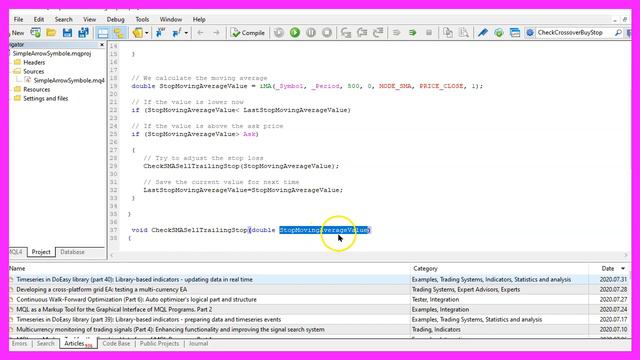
Task: Open the dropdown arrow beside the function list icon
Action: coord(186,33)
